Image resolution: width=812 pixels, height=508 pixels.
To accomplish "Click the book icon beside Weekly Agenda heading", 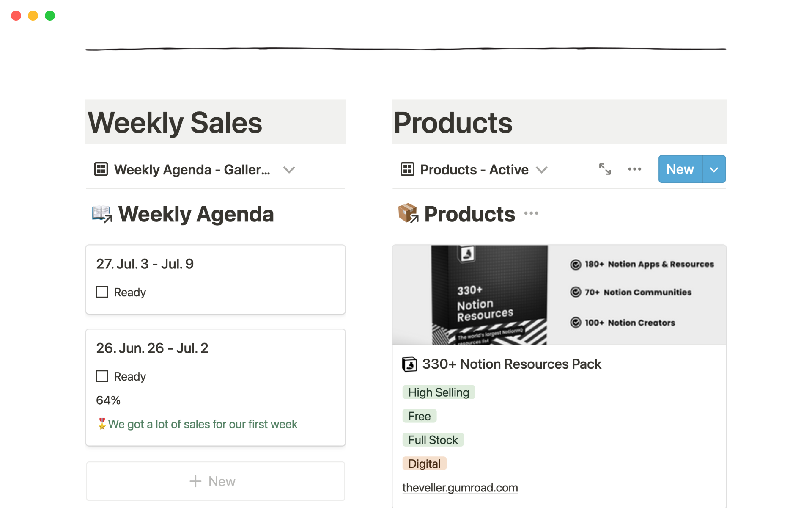I will point(102,214).
